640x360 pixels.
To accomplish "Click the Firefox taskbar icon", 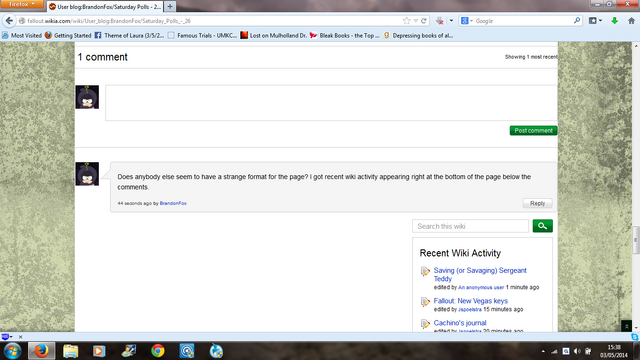I will click(41, 351).
